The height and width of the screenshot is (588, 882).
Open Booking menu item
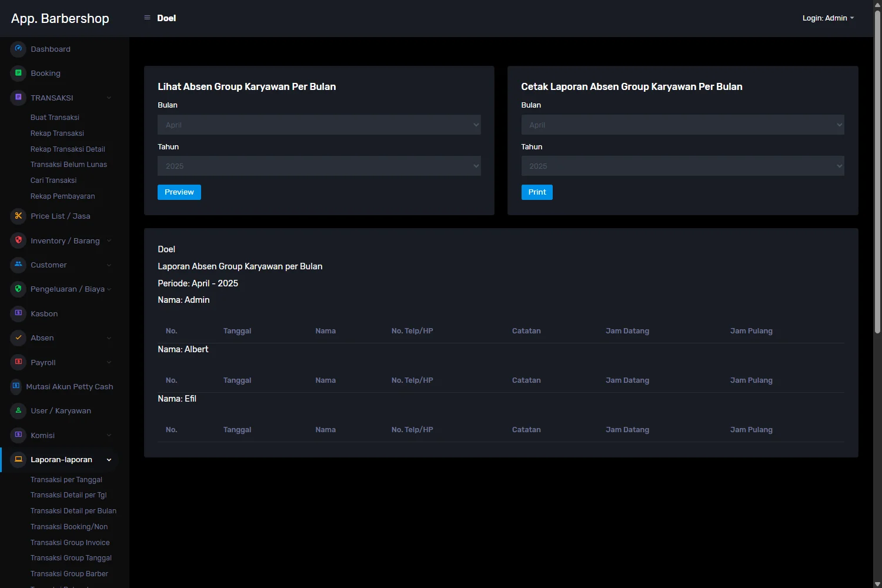click(x=45, y=73)
